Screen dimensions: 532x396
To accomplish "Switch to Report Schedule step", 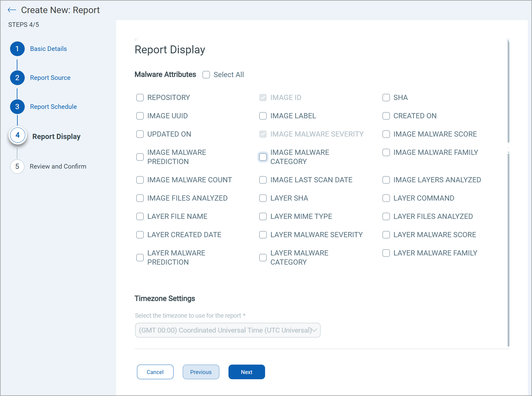I will tap(53, 107).
